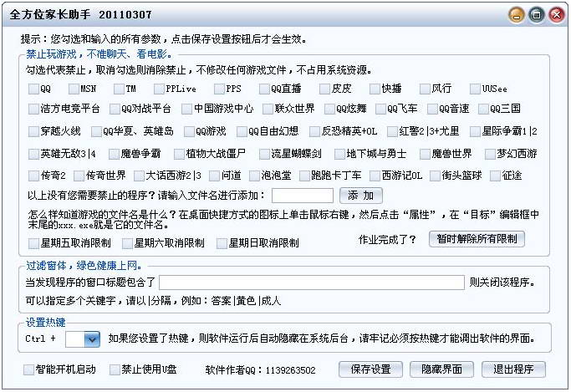Tick 魔兽世界 checkbox

pos(425,154)
